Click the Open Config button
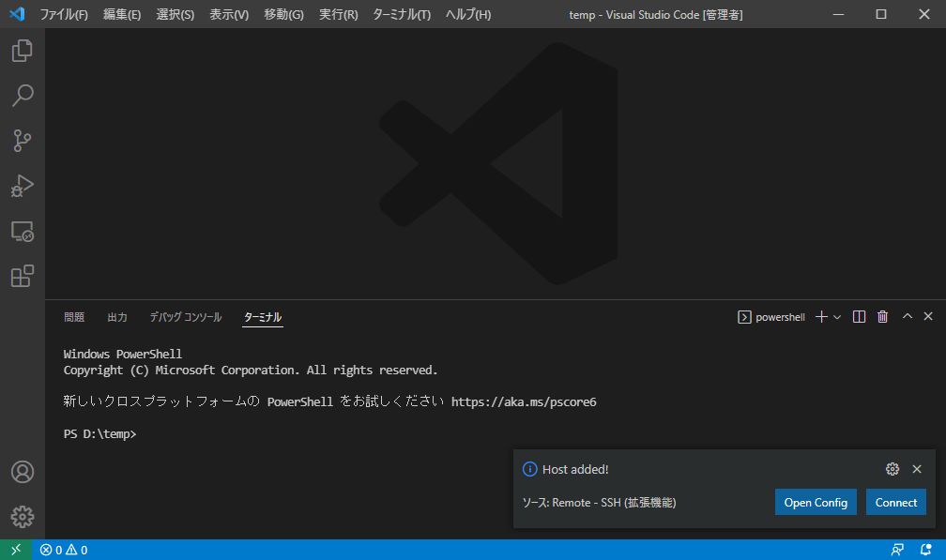Viewport: 946px width, 560px height. coord(816,502)
